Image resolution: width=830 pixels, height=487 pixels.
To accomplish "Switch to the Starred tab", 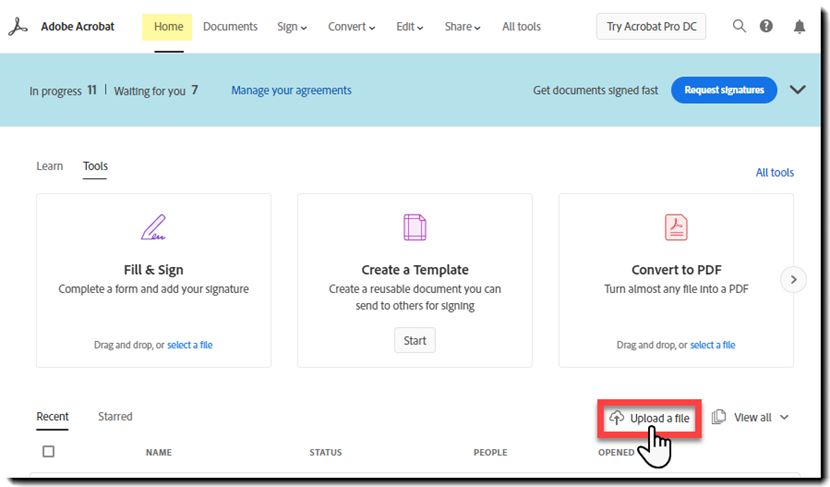I will click(115, 417).
